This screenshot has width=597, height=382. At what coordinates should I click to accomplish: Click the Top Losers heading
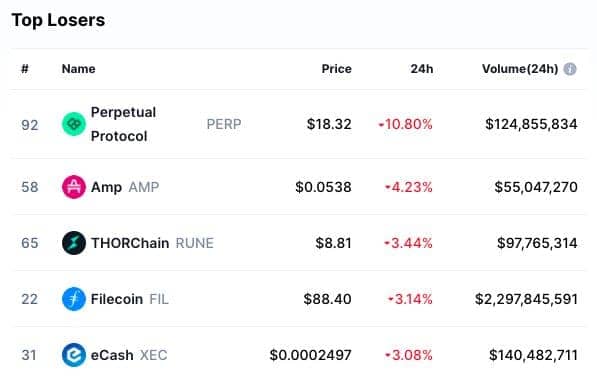coord(58,20)
